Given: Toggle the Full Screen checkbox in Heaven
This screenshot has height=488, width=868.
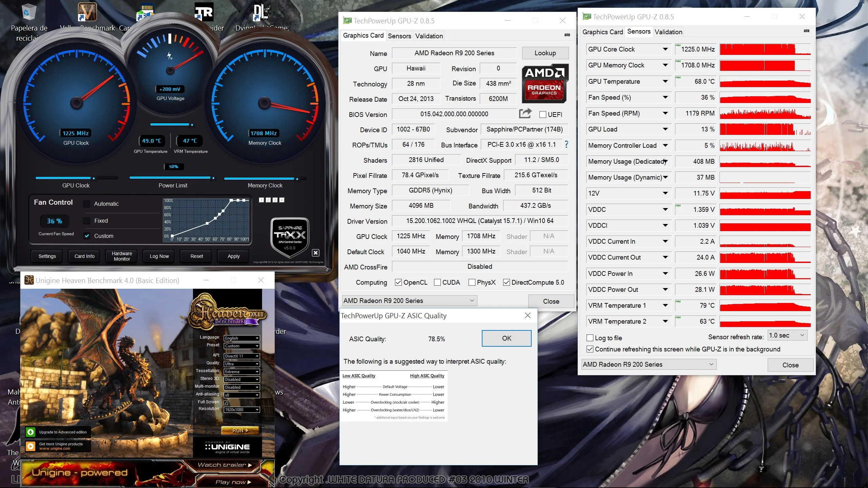Looking at the screenshot, I should pyautogui.click(x=226, y=402).
